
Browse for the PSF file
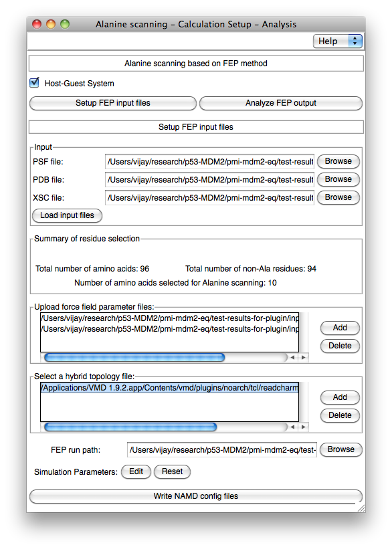(x=338, y=161)
